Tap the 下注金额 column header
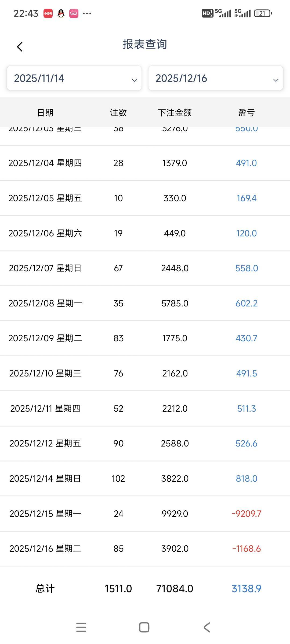 (175, 113)
